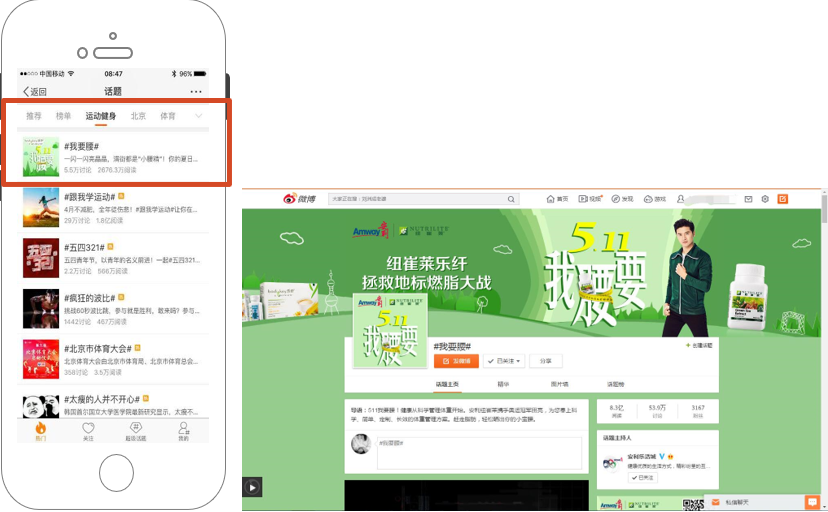Tap the #跟我学运动# runner thumbnail

pyautogui.click(x=41, y=207)
